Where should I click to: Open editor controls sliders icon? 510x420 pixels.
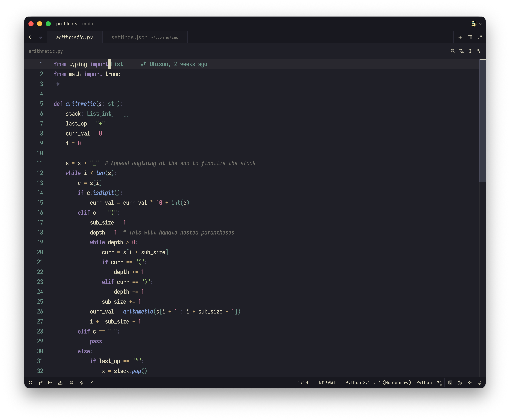(x=479, y=51)
